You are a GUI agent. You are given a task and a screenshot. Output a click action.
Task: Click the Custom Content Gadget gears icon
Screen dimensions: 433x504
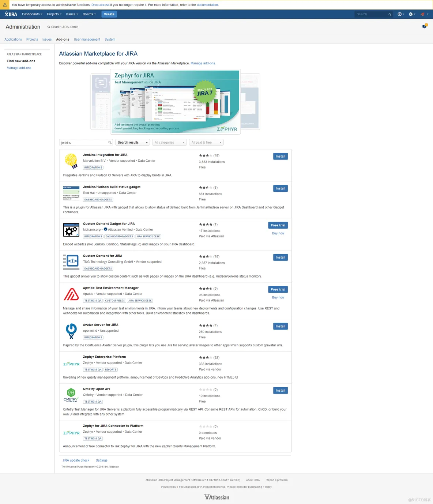pos(71,230)
